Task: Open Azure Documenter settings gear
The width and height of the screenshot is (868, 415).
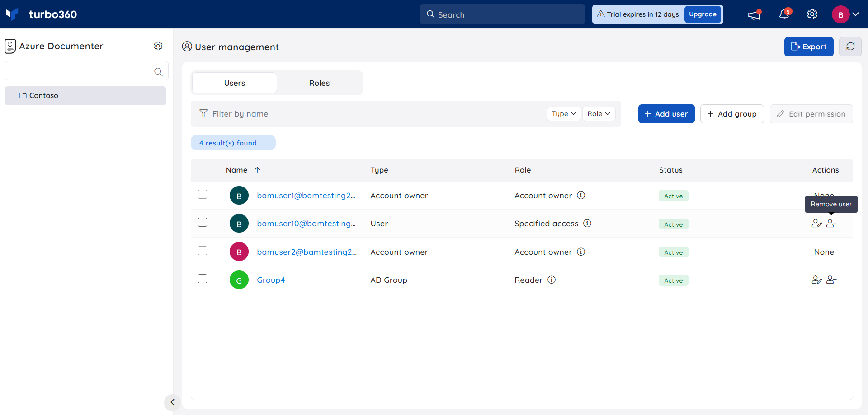Action: click(x=158, y=46)
